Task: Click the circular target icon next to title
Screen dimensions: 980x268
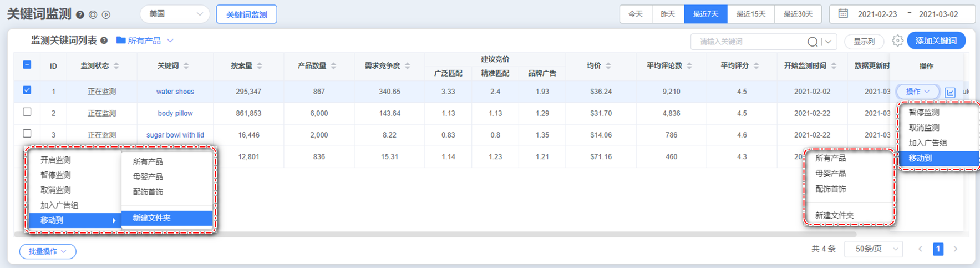Action: (x=93, y=15)
